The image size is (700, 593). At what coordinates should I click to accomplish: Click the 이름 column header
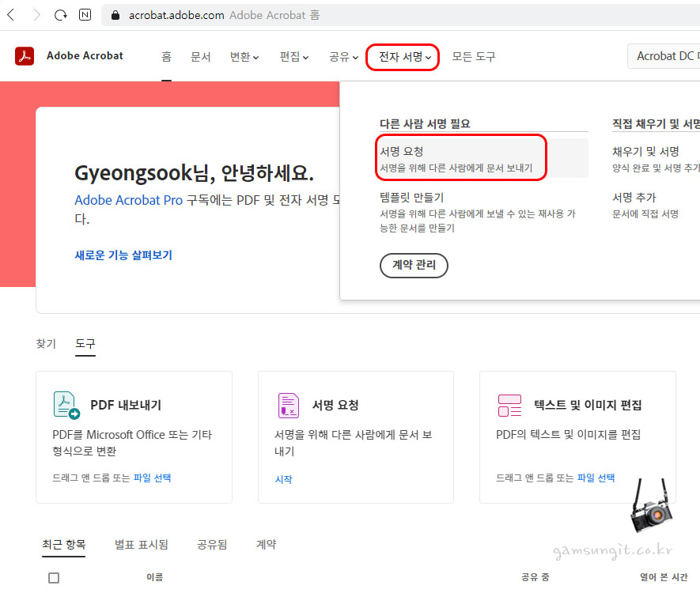click(154, 577)
